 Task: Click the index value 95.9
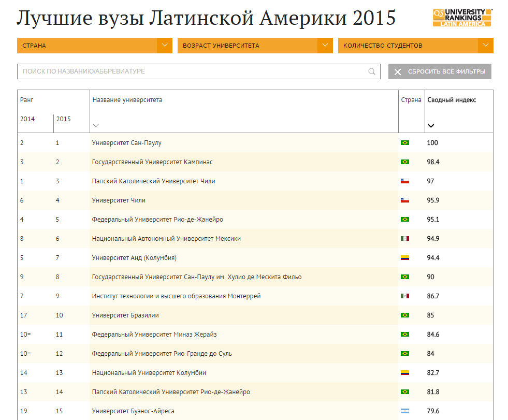(433, 200)
